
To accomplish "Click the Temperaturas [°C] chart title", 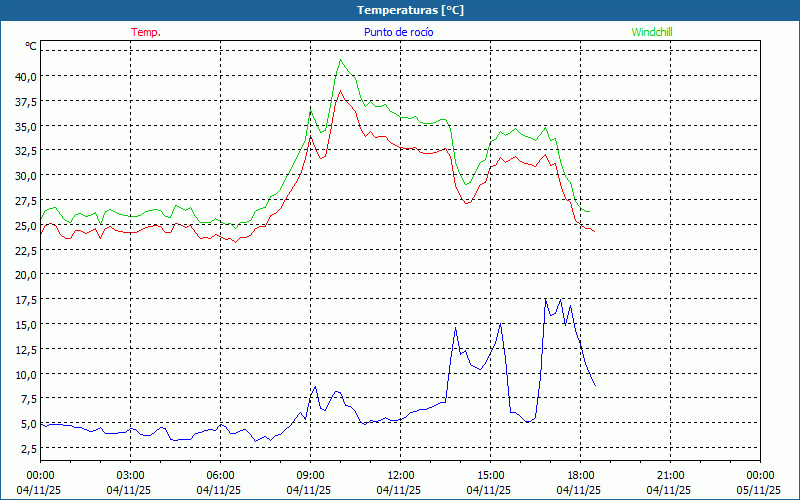I will click(x=410, y=9).
